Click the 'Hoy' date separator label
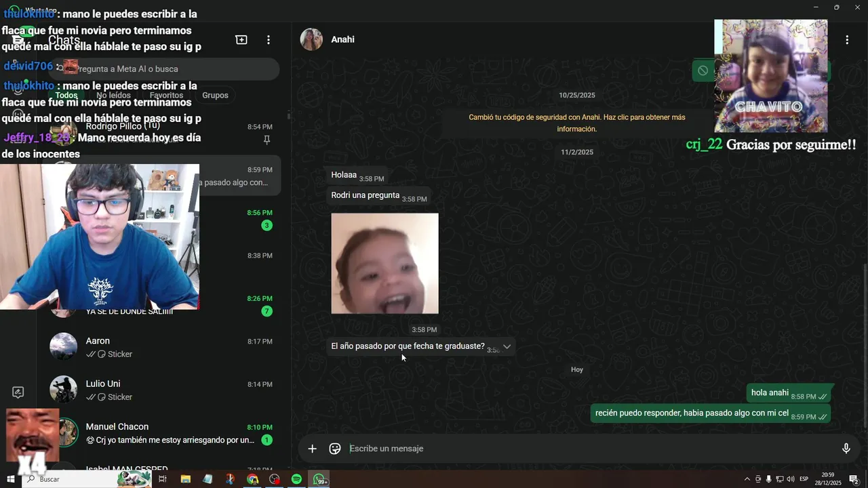The height and width of the screenshot is (488, 868). (x=577, y=369)
